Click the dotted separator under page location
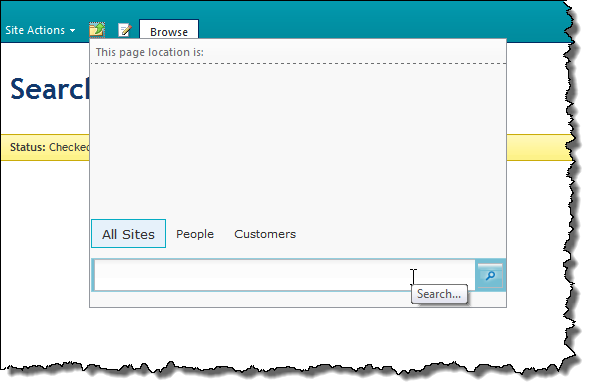 [x=298, y=63]
